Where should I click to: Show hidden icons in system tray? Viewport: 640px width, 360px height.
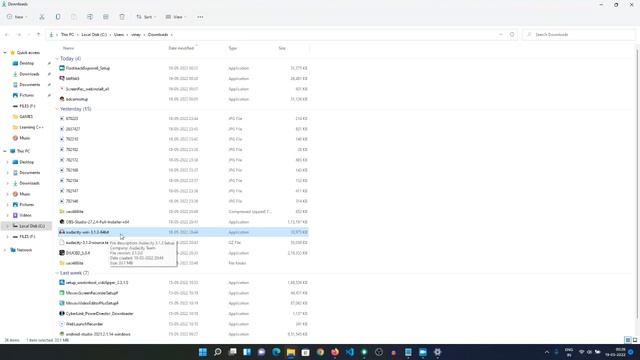point(547,352)
